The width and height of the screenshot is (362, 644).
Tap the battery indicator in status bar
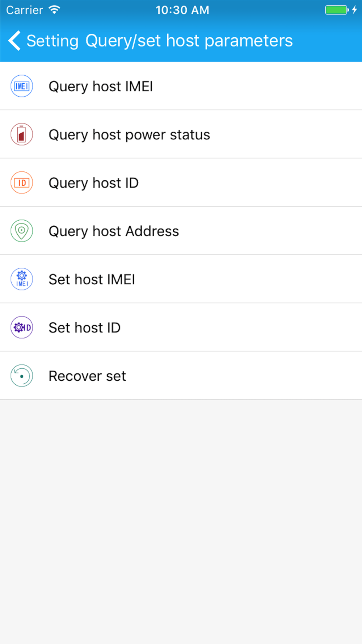tap(337, 10)
